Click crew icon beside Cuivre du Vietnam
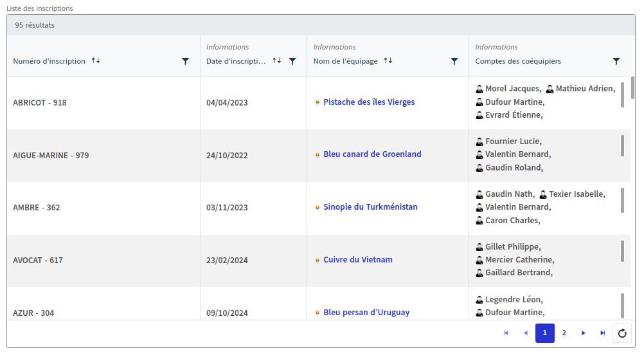This screenshot has width=644, height=357. 317,260
